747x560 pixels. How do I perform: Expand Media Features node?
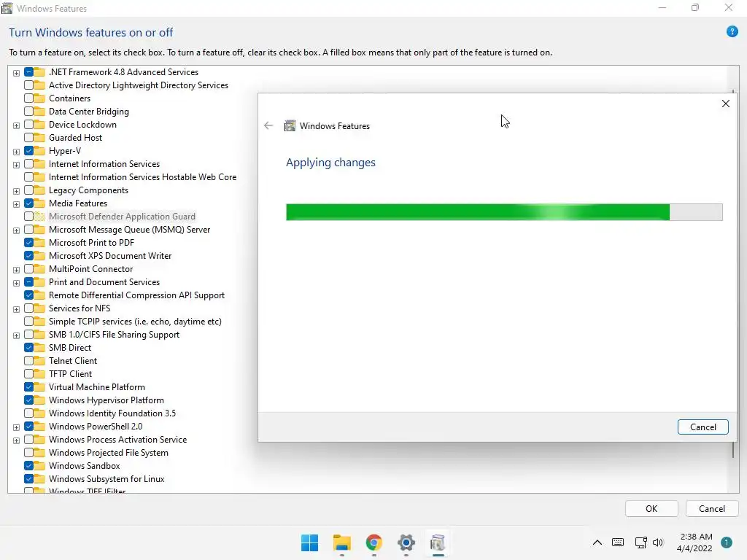(16, 204)
